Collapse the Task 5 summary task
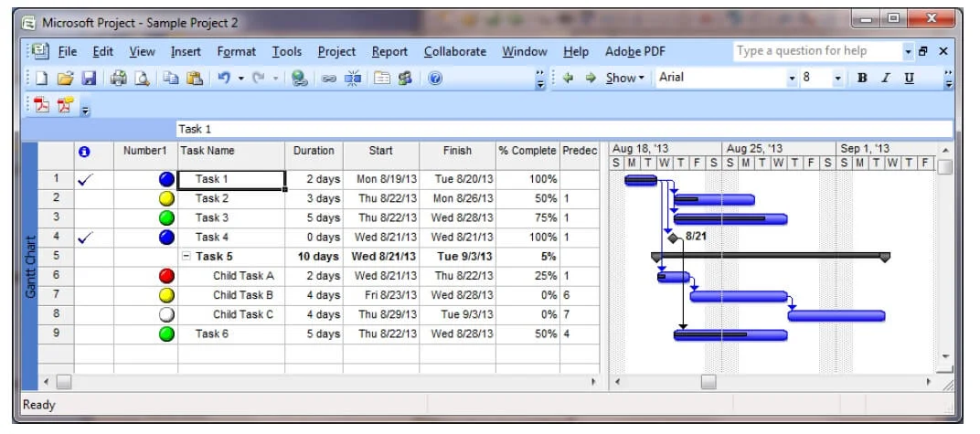 (186, 257)
